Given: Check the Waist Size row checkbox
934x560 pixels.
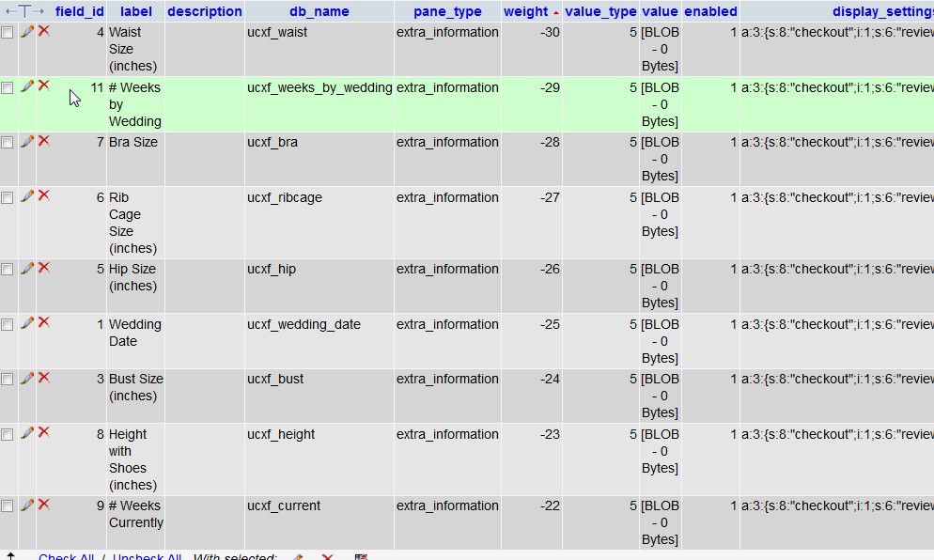Looking at the screenshot, I should pos(8,31).
